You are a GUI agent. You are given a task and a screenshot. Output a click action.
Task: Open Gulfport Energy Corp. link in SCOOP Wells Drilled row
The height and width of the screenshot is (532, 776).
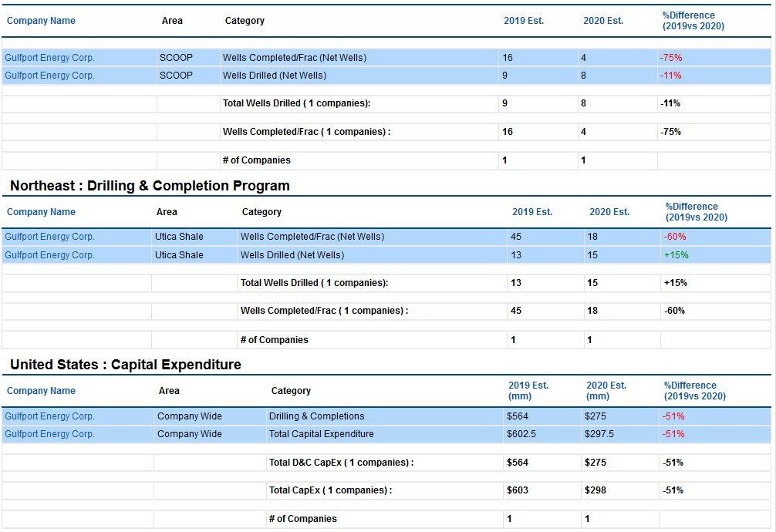pyautogui.click(x=49, y=76)
